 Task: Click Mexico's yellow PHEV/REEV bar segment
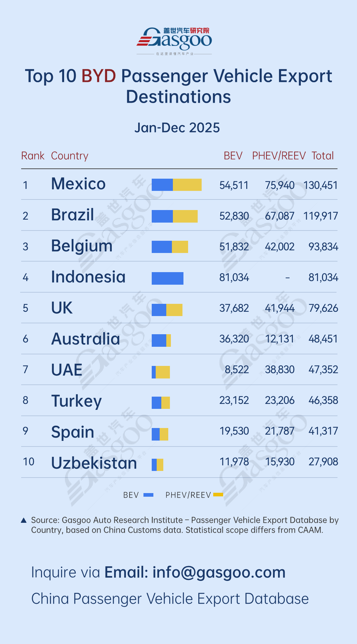187,185
